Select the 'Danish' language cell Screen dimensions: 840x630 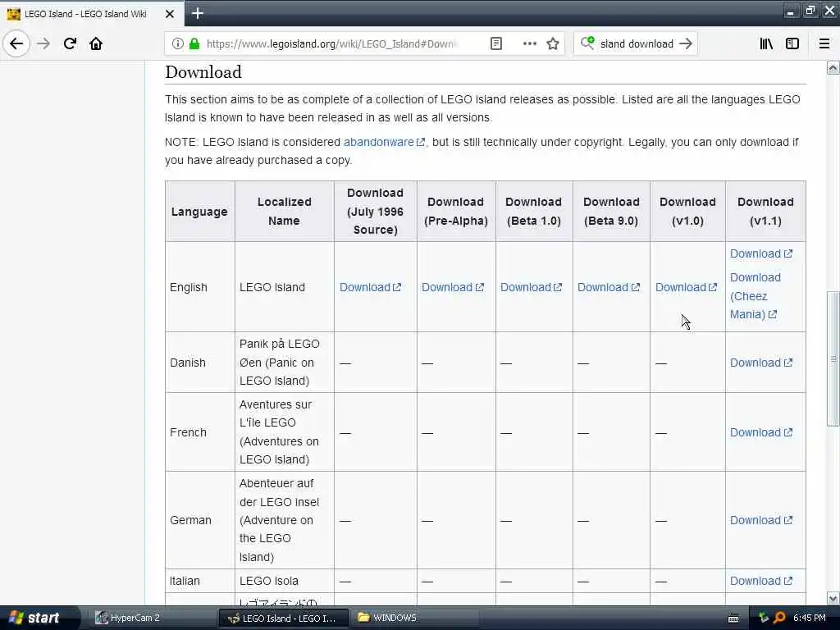200,363
